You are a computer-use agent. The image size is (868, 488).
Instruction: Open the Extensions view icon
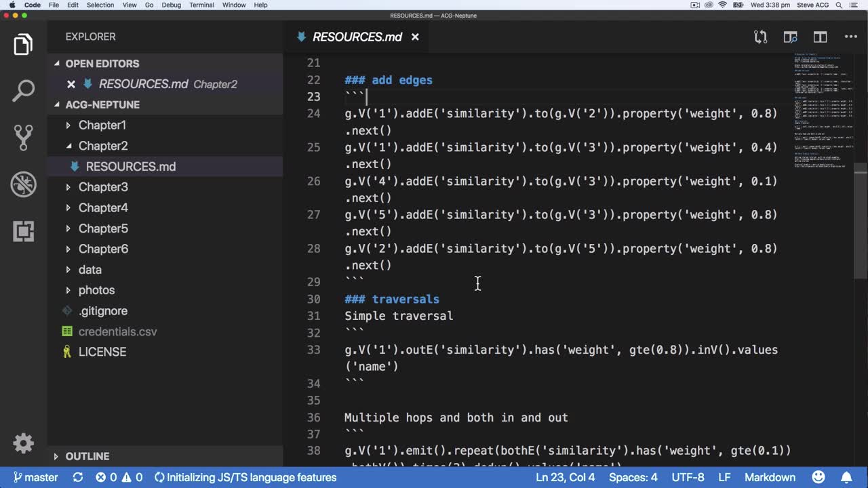tap(23, 231)
